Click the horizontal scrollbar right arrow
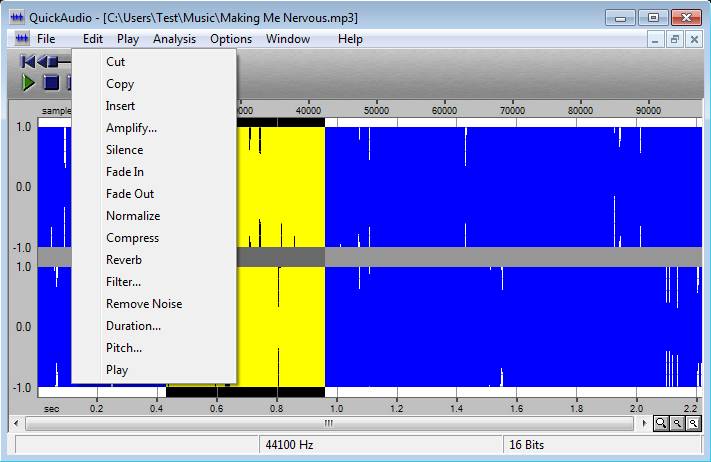This screenshot has height=462, width=711. [x=643, y=424]
